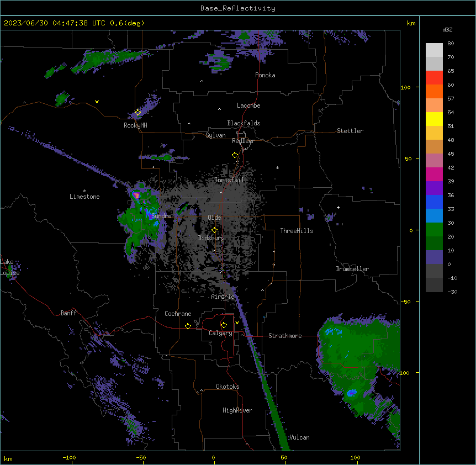Select the slate purple legend swatch between 10 and 0

coord(434,257)
